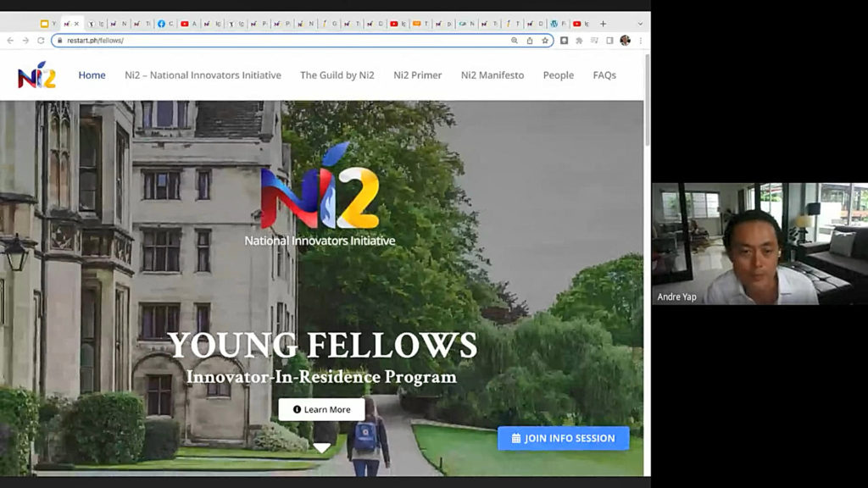Click the JOIN INFO SESSION button
868x488 pixels.
(563, 438)
